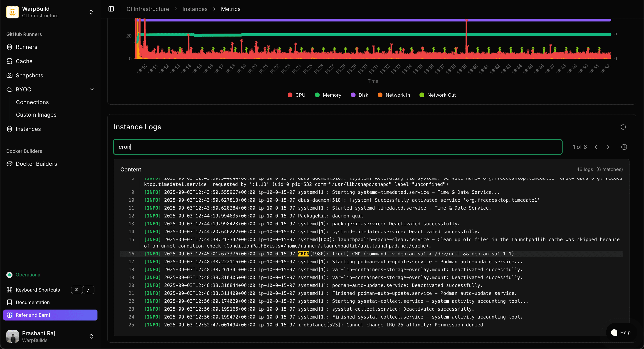644x349 pixels.
Task: Click the Instances chip icon
Action: click(9, 129)
